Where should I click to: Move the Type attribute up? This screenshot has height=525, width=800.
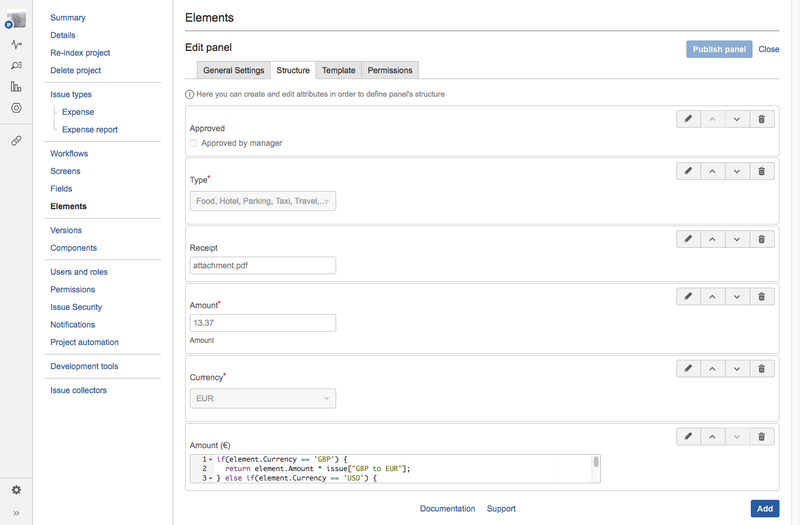[x=712, y=171]
